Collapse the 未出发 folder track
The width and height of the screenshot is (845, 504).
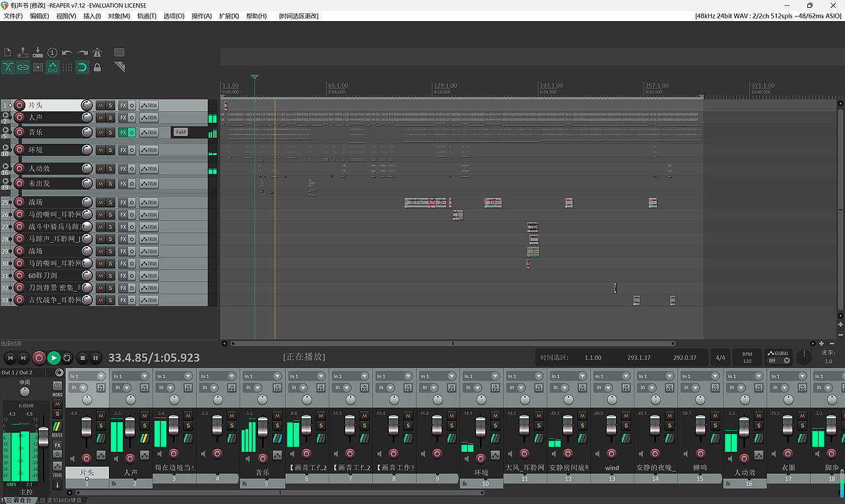click(x=6, y=181)
